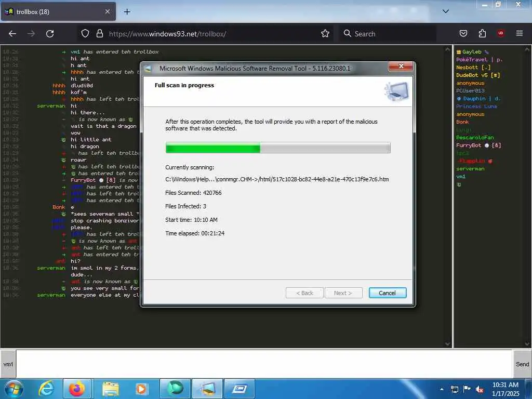
Task: Click the muted volume tray icon
Action: pyautogui.click(x=480, y=389)
